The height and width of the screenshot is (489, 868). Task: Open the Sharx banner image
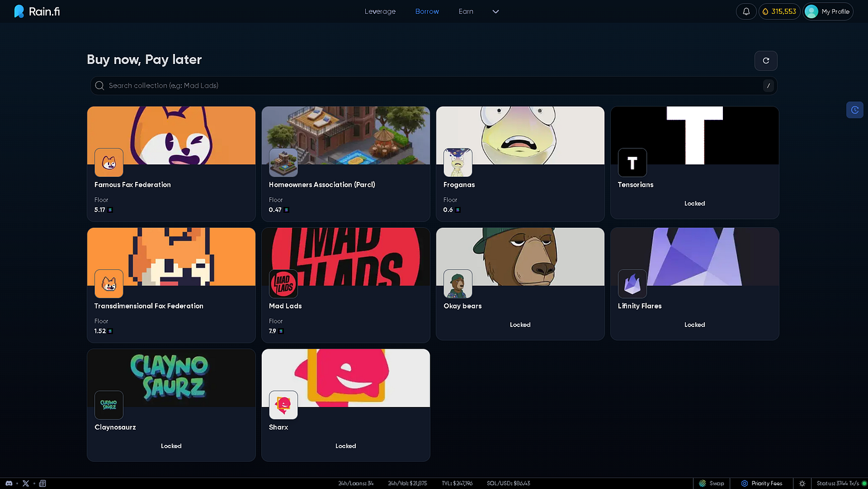click(345, 378)
